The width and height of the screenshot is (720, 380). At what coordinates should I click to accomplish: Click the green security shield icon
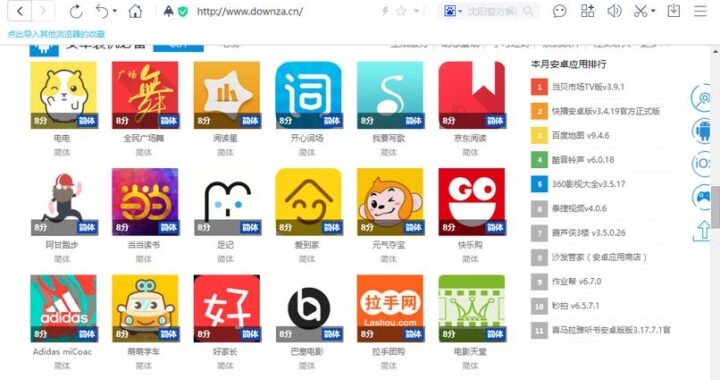coord(183,11)
